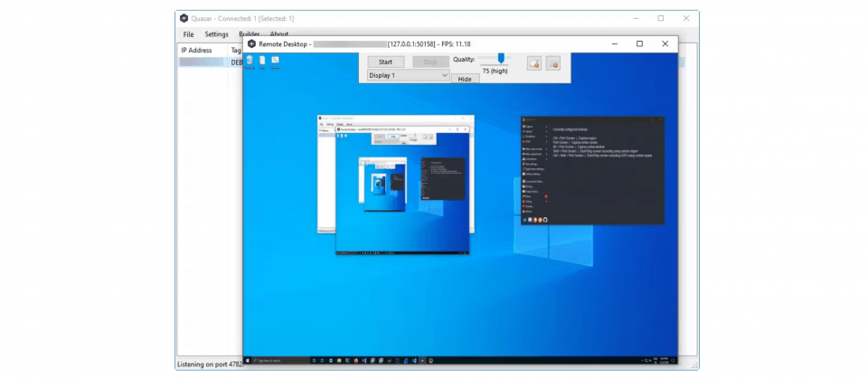Open the File menu in Quasar

click(x=189, y=34)
